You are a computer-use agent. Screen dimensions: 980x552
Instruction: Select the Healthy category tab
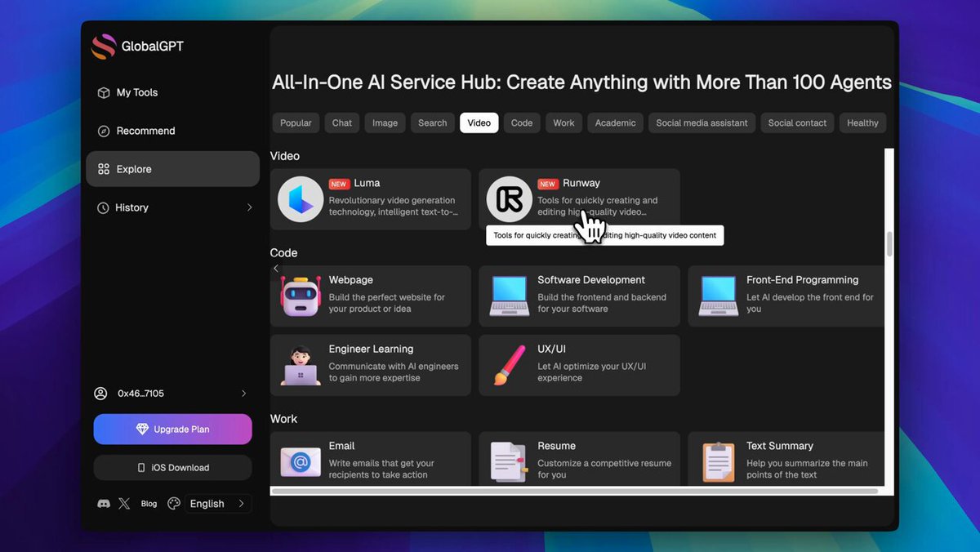862,123
